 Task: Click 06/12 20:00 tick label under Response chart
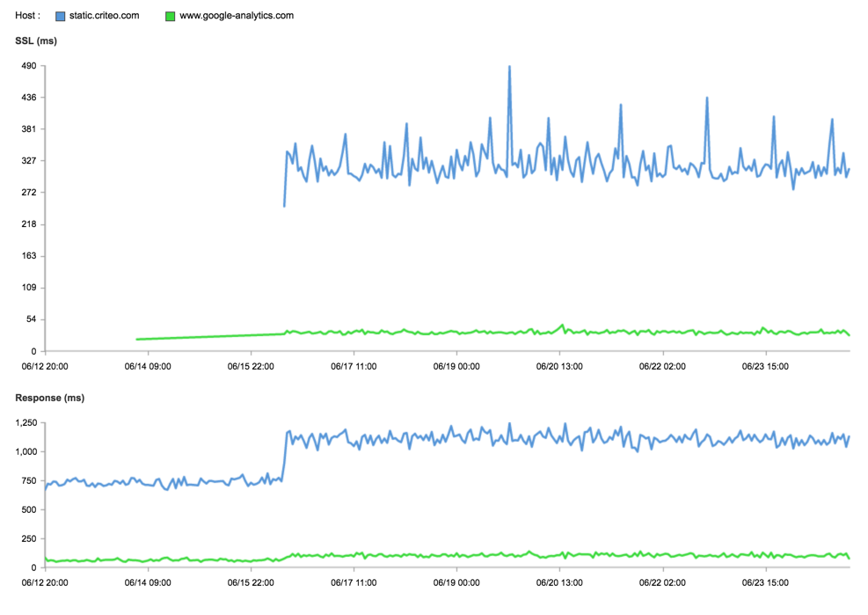[45, 582]
